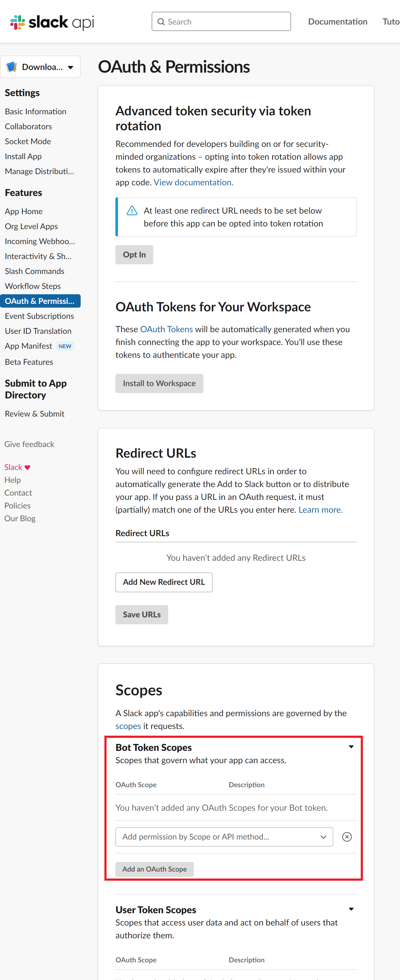The width and height of the screenshot is (400, 980).
Task: Open the Contact footer link
Action: pyautogui.click(x=18, y=493)
